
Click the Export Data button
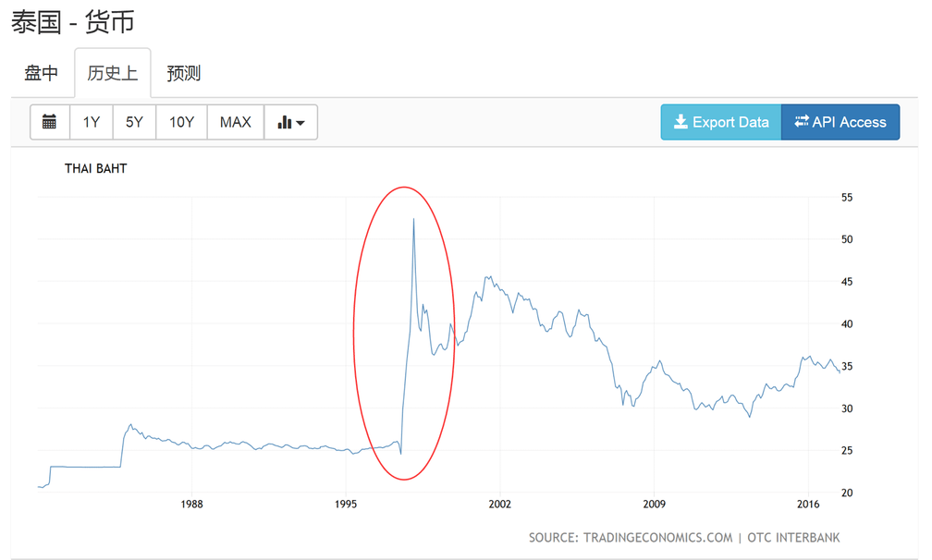[x=720, y=122]
